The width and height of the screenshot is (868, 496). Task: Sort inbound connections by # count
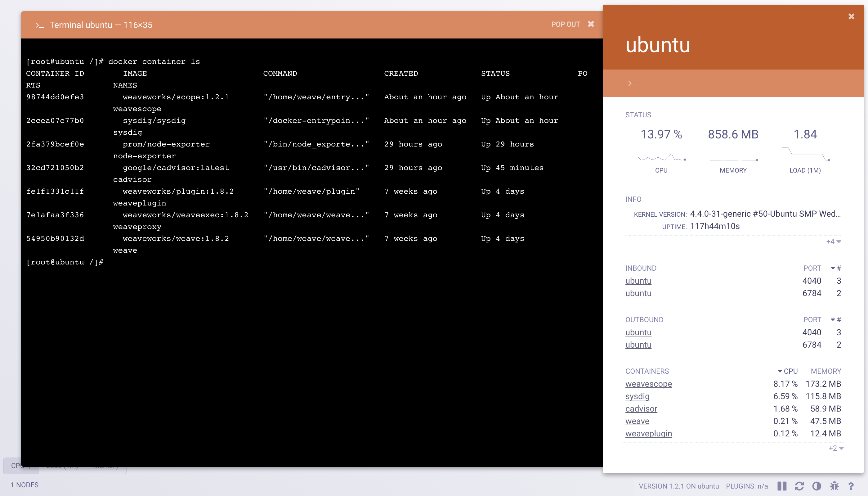[839, 268]
